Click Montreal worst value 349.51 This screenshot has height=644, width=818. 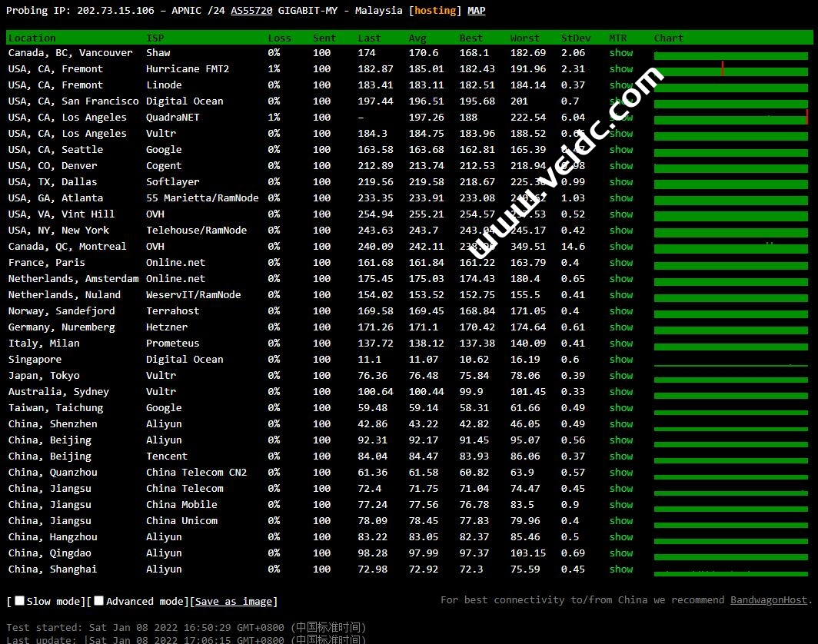tap(528, 247)
